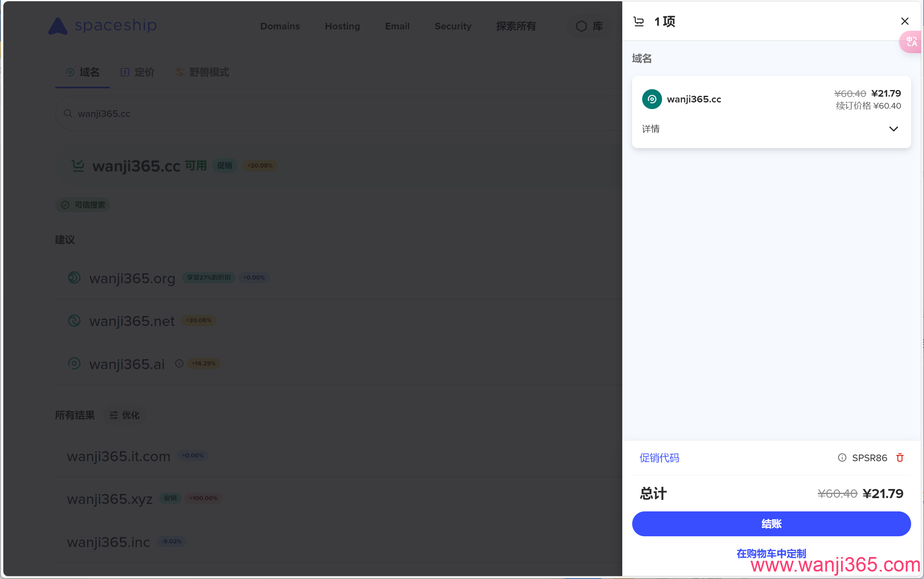Click the wanji365.cc name in the cart
The width and height of the screenshot is (924, 579).
[x=694, y=99]
